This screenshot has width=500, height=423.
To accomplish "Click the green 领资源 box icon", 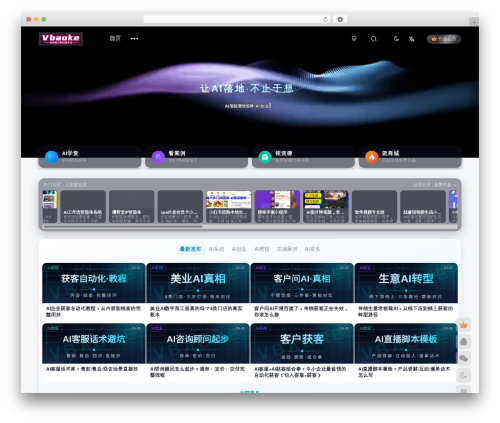I will [265, 157].
